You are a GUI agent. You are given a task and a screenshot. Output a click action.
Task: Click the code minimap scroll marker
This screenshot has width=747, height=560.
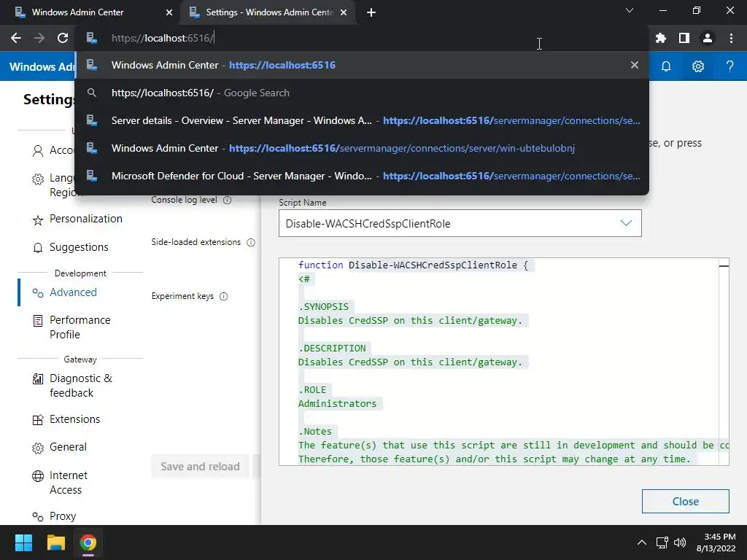coord(724,265)
